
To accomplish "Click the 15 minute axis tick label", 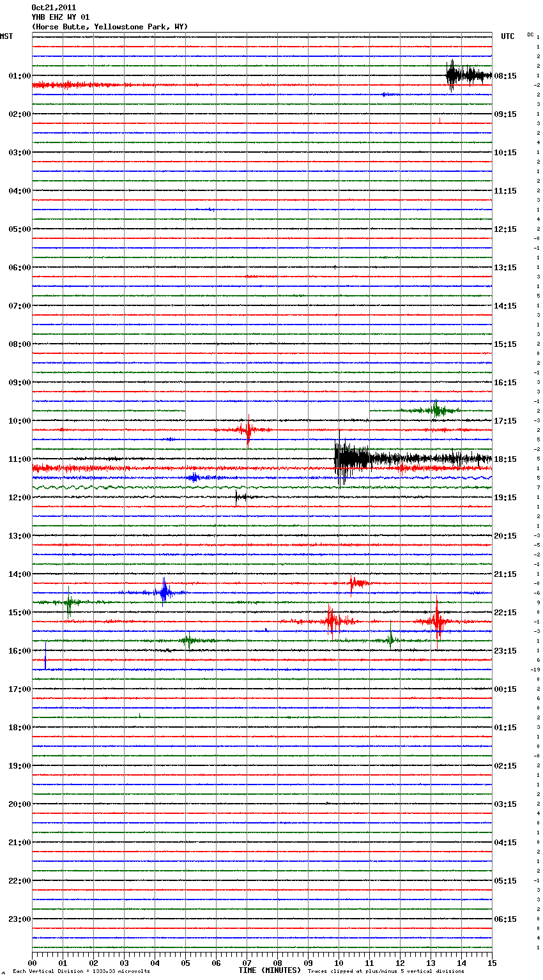I will (492, 963).
